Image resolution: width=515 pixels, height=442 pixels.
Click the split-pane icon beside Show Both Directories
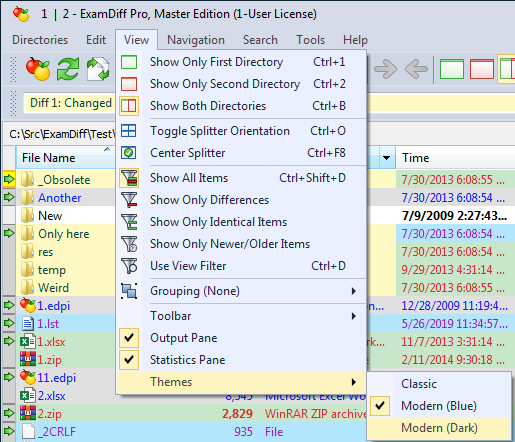point(129,106)
